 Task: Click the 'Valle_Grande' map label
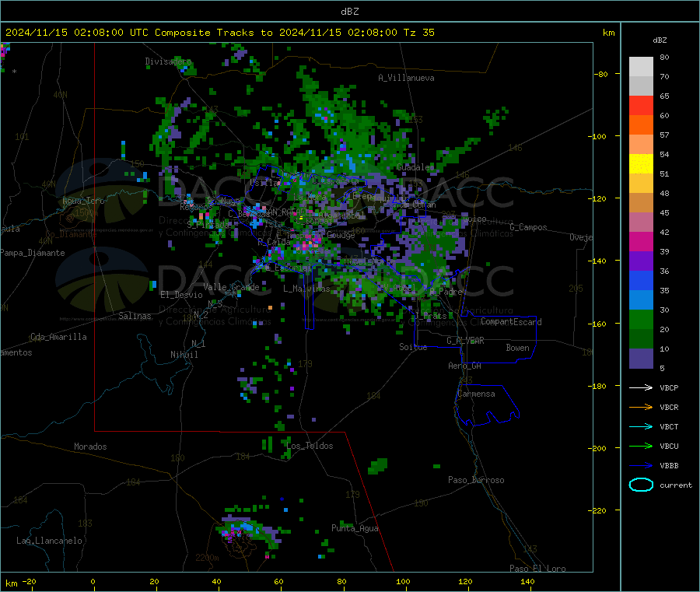click(x=231, y=287)
